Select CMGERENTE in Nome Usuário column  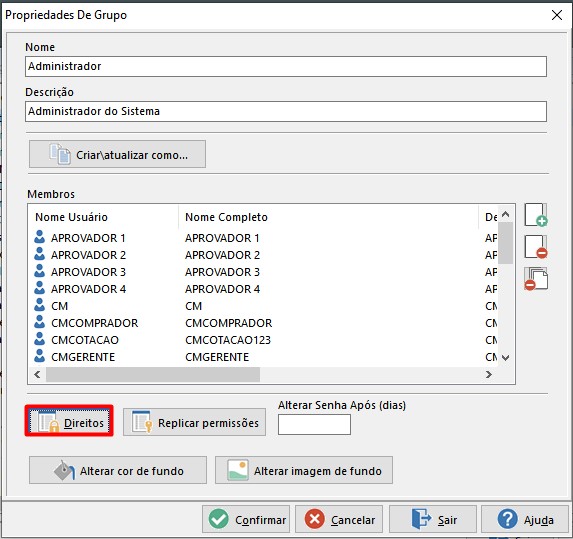[x=83, y=357]
